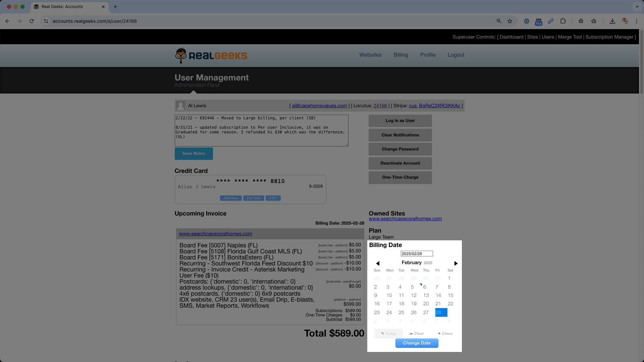Select February 6 in calendar
The width and height of the screenshot is (644, 362).
tap(425, 287)
